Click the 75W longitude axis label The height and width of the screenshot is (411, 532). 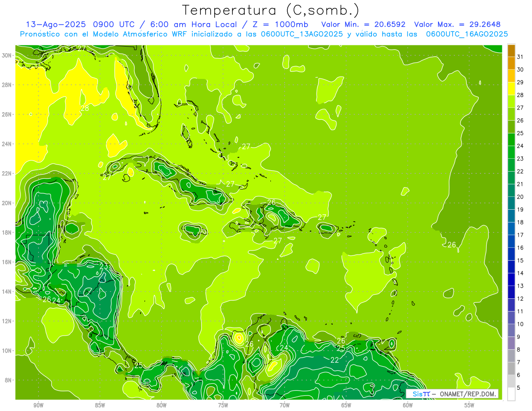point(223,405)
